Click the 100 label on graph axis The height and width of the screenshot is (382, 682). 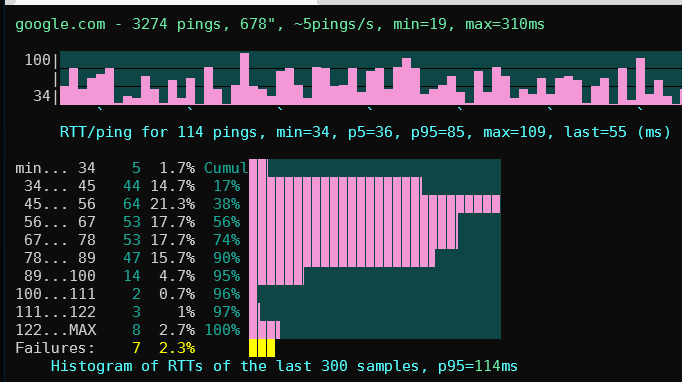37,60
